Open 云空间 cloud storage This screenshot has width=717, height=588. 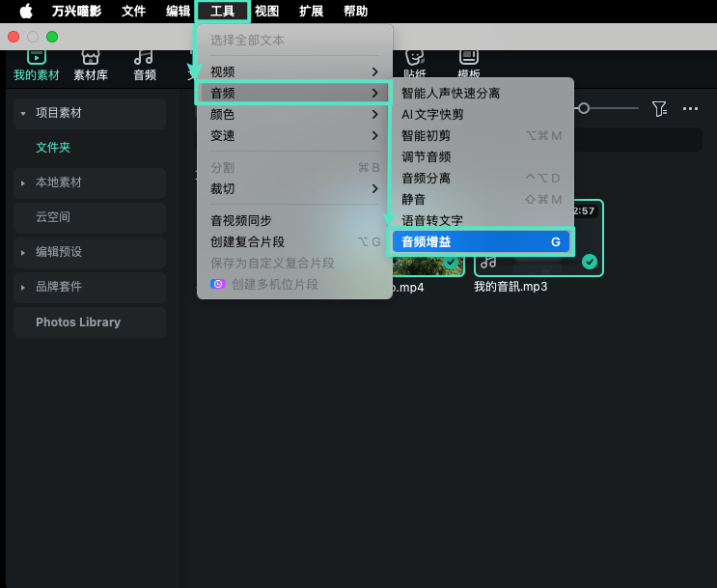[x=90, y=217]
